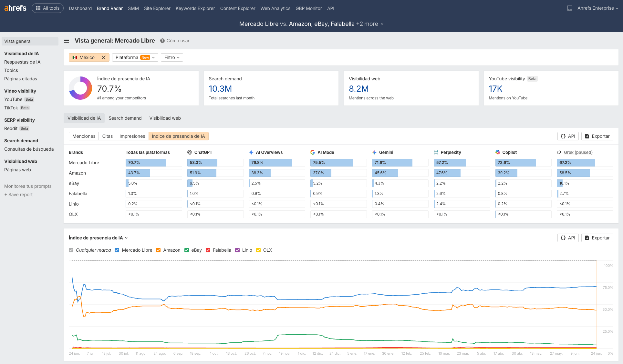Click the Gemini column icon
Image resolution: width=623 pixels, height=364 pixels.
point(374,152)
